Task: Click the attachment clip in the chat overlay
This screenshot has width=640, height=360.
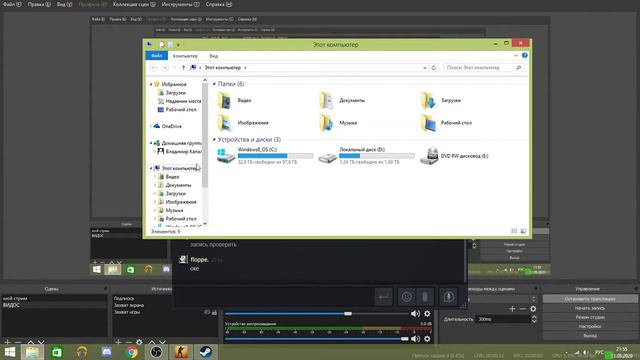Action: tap(425, 297)
